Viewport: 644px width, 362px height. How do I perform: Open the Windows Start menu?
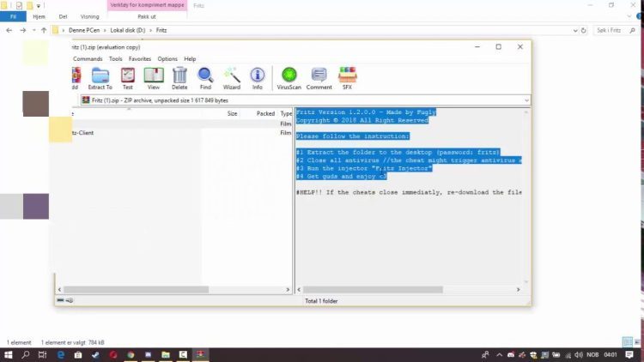click(x=9, y=354)
